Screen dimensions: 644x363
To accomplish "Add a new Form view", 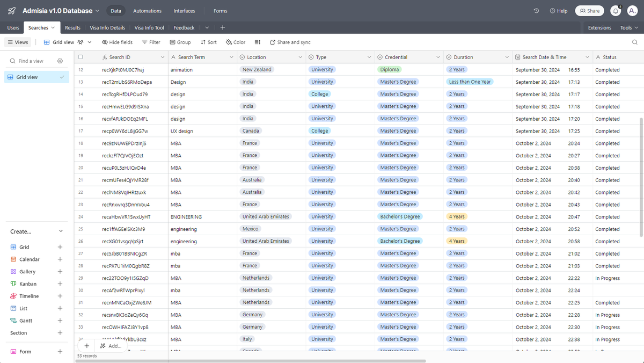I will point(60,352).
